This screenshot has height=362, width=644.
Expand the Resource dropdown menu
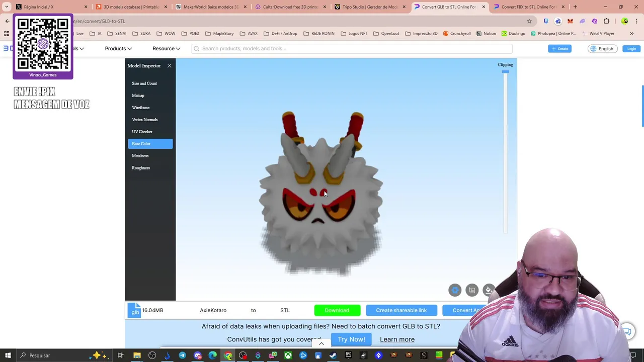click(166, 49)
